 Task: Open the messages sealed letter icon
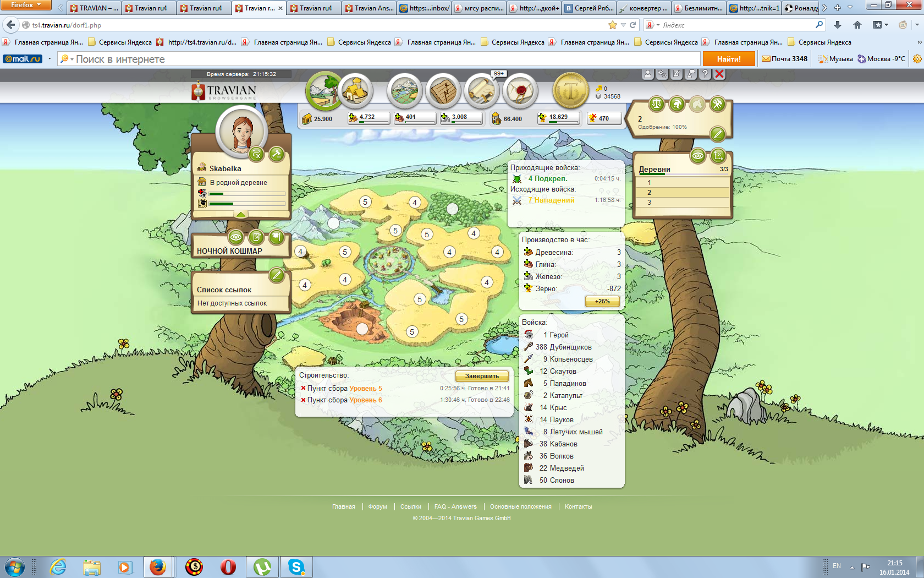coord(520,91)
